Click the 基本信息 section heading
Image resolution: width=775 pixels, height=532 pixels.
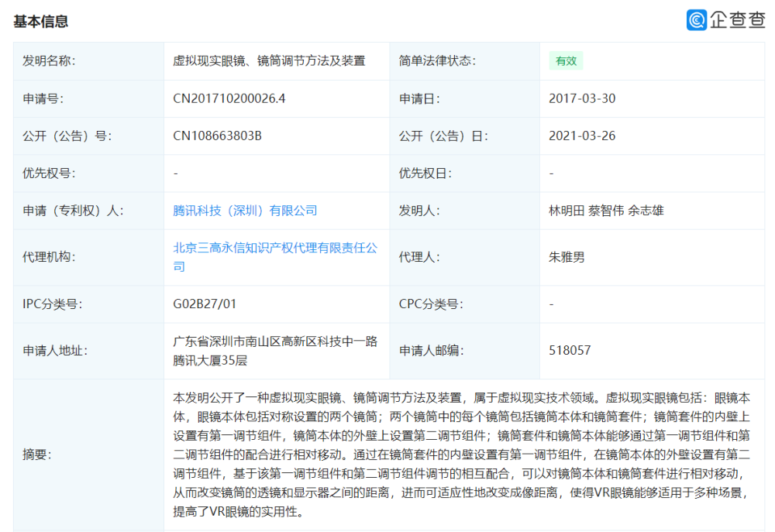[x=40, y=22]
